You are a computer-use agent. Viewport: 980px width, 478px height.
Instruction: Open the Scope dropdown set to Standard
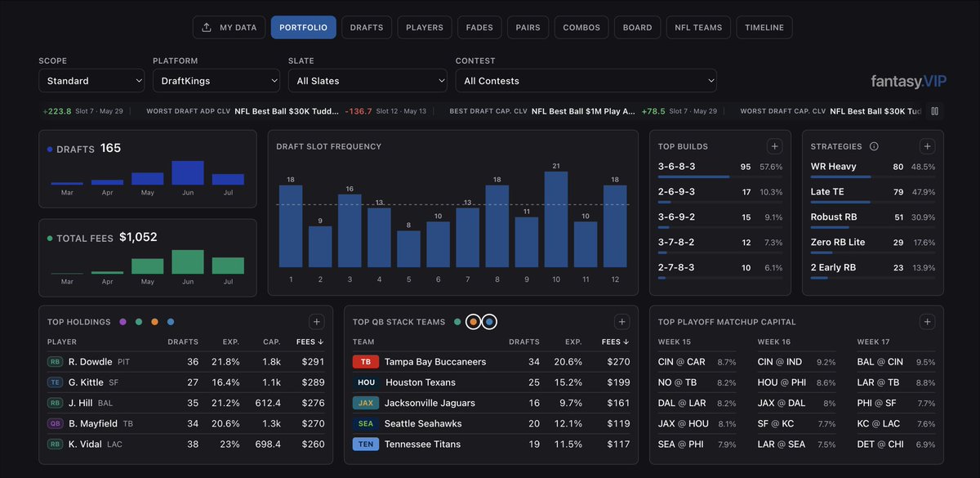tap(91, 80)
